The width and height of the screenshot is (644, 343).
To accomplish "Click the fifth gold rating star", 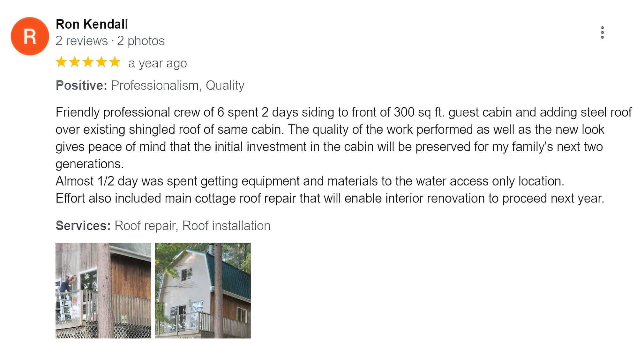I will point(114,62).
